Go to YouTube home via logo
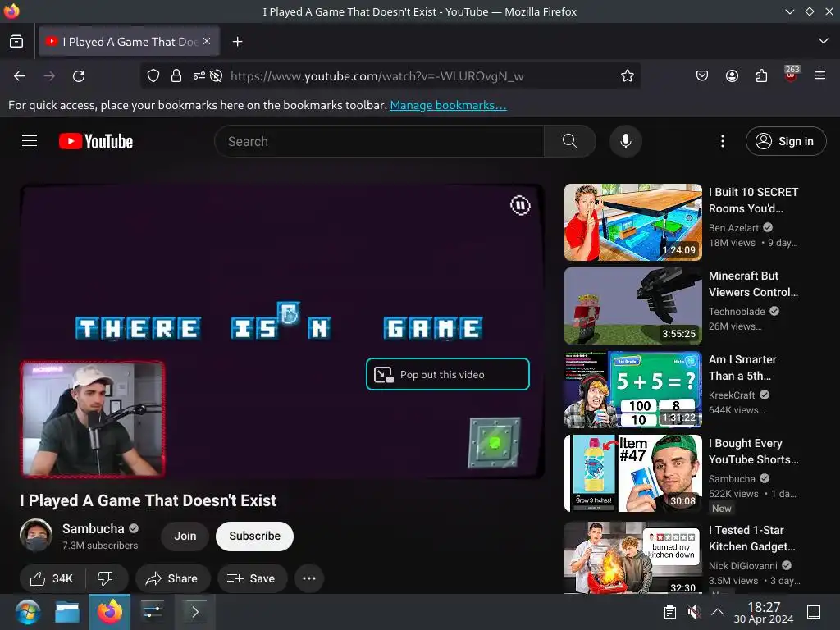 coord(96,141)
